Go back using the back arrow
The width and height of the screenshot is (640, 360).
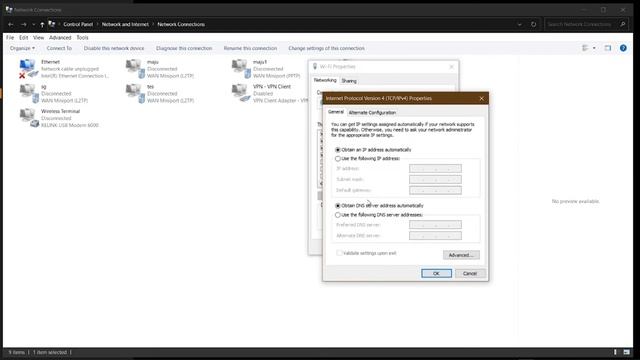point(11,24)
